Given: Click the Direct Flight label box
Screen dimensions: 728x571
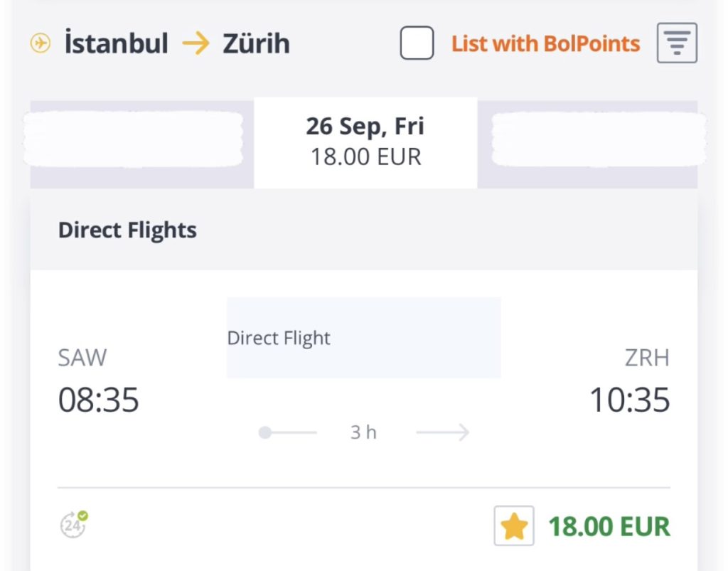Looking at the screenshot, I should click(x=363, y=338).
